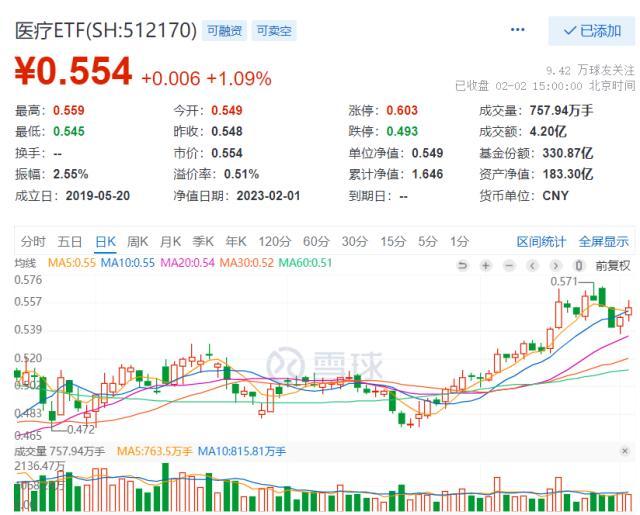Click the 医疗ETF(SH:512170) title
640x515 pixels.
pyautogui.click(x=106, y=31)
